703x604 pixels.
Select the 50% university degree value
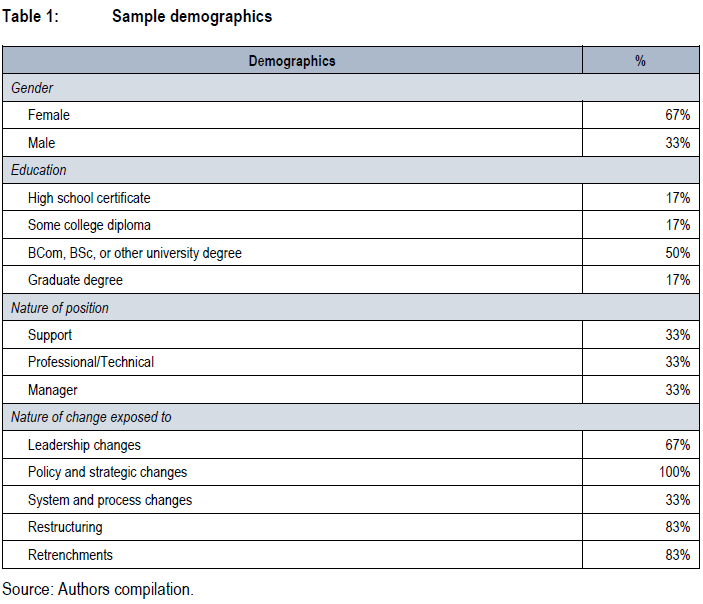pyautogui.click(x=677, y=253)
